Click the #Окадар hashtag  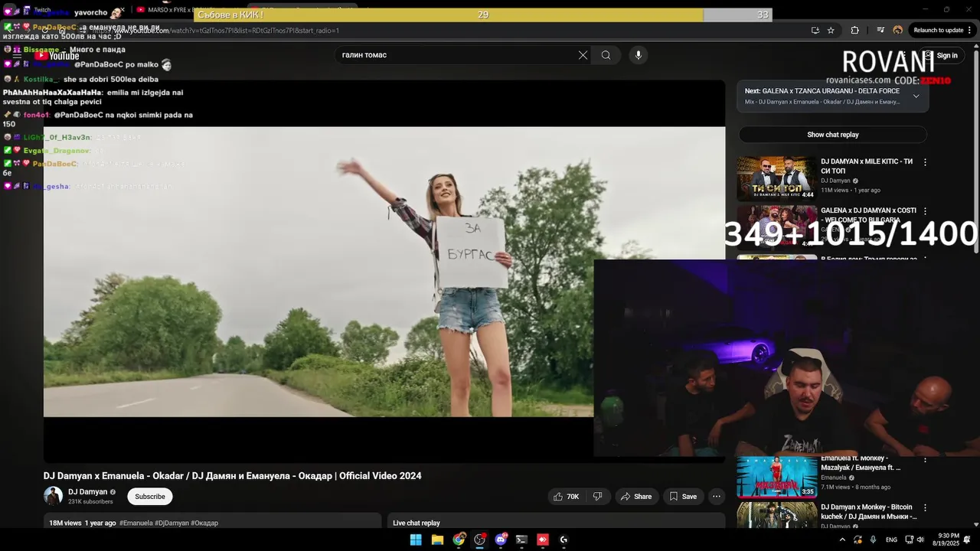pyautogui.click(x=204, y=523)
